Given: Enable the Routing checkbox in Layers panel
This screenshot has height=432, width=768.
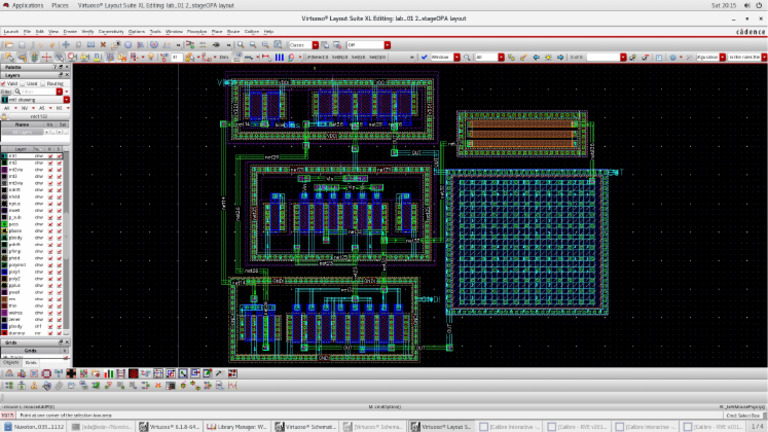Looking at the screenshot, I should tap(42, 83).
